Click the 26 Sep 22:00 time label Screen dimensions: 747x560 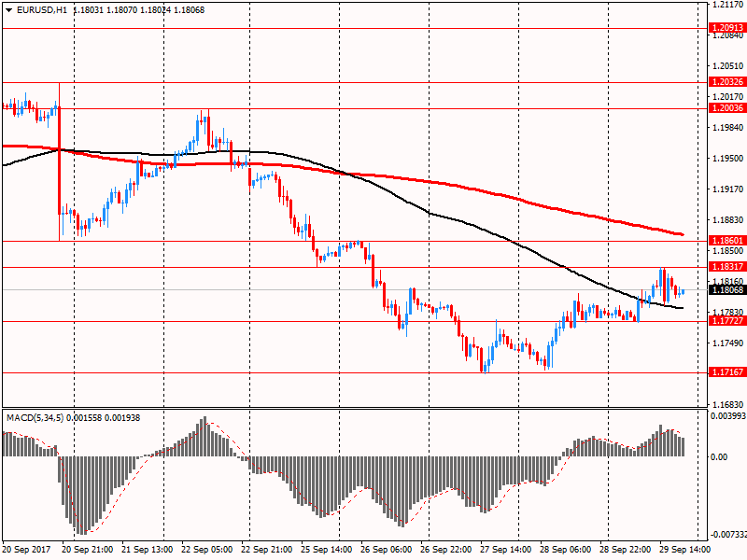(446, 550)
